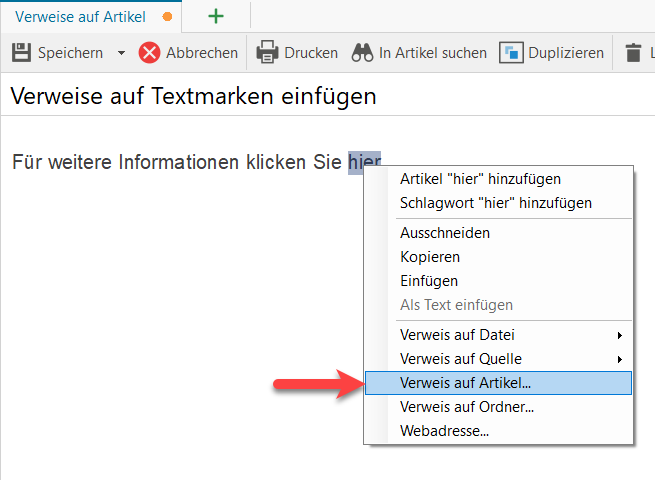Screen dimensions: 655x480
Task: Click the binoculars search icon
Action: tap(362, 53)
